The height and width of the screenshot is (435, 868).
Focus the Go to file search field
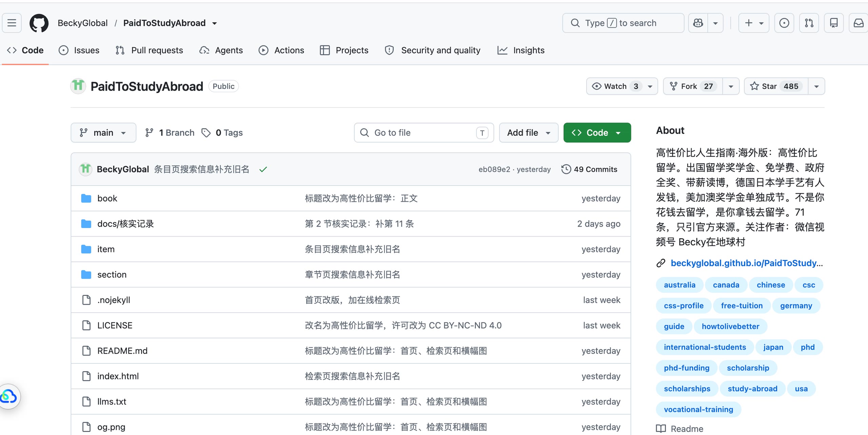(424, 133)
